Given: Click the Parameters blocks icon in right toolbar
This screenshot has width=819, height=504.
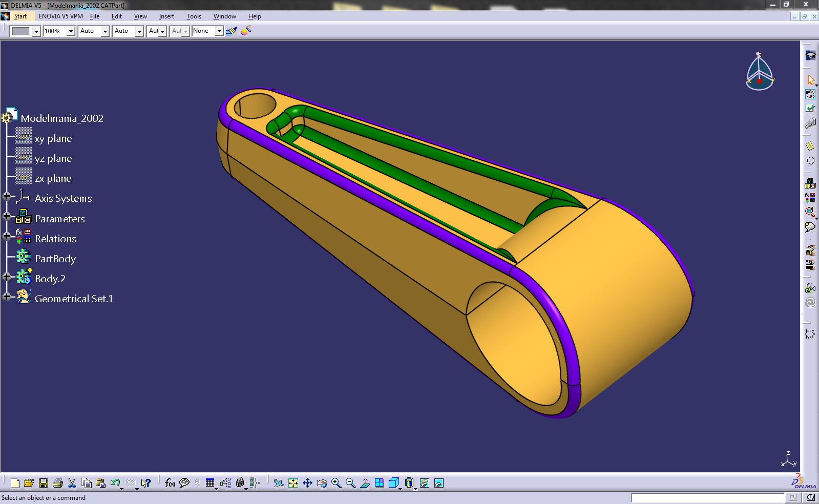Looking at the screenshot, I should 810,183.
